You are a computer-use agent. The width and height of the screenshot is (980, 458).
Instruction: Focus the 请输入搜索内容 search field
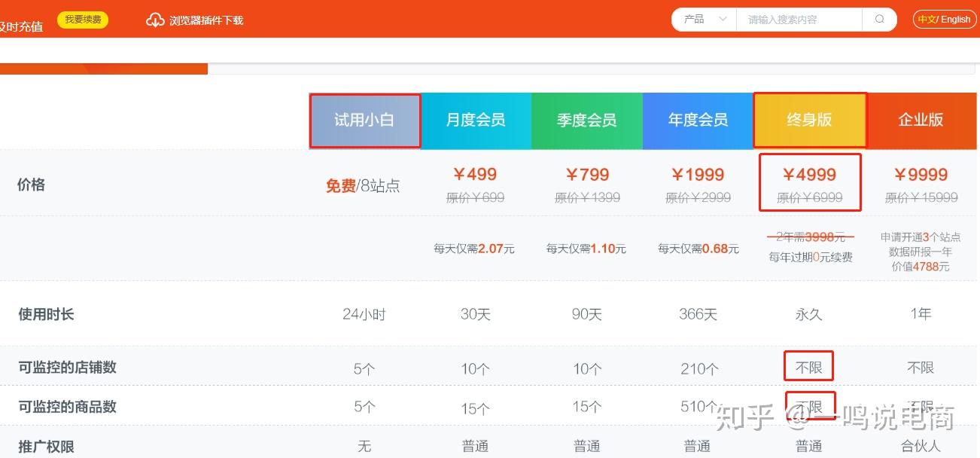[799, 20]
